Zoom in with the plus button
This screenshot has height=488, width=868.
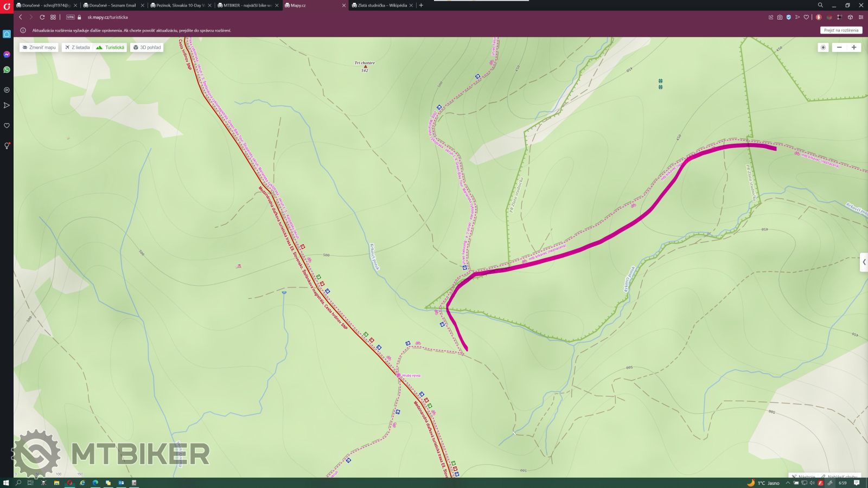pos(854,47)
